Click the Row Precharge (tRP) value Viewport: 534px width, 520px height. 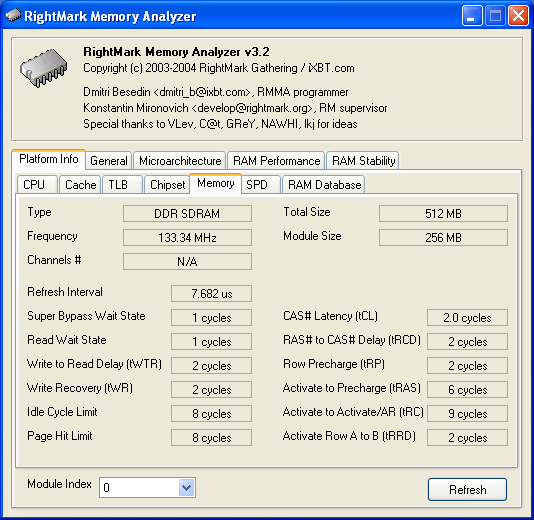467,366
